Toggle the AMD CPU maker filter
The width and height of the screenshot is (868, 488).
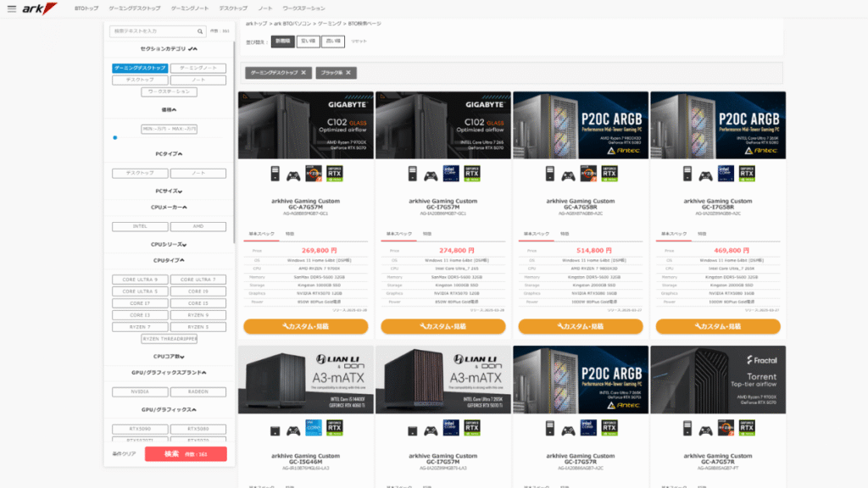coord(198,226)
